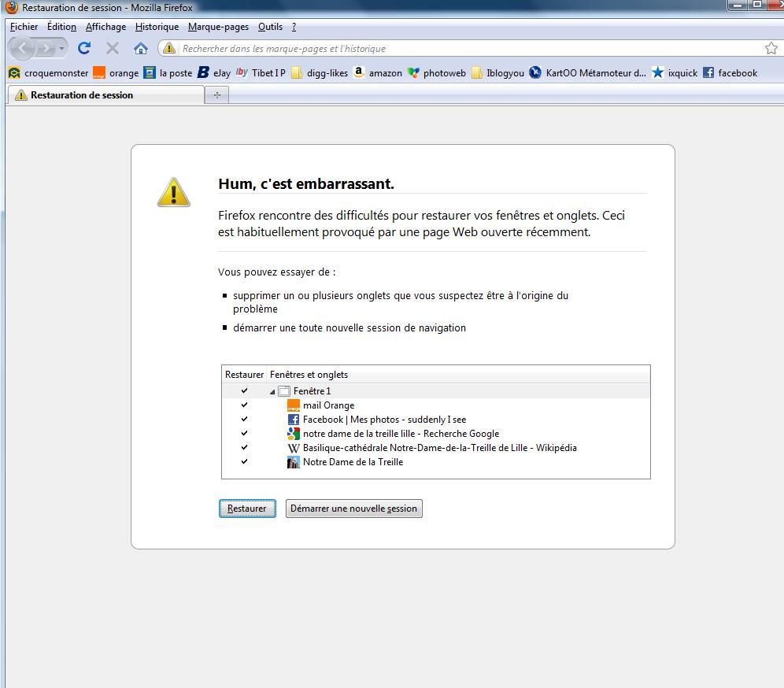
Task: Select the Facebook | Mes photos row
Action: [x=435, y=420]
